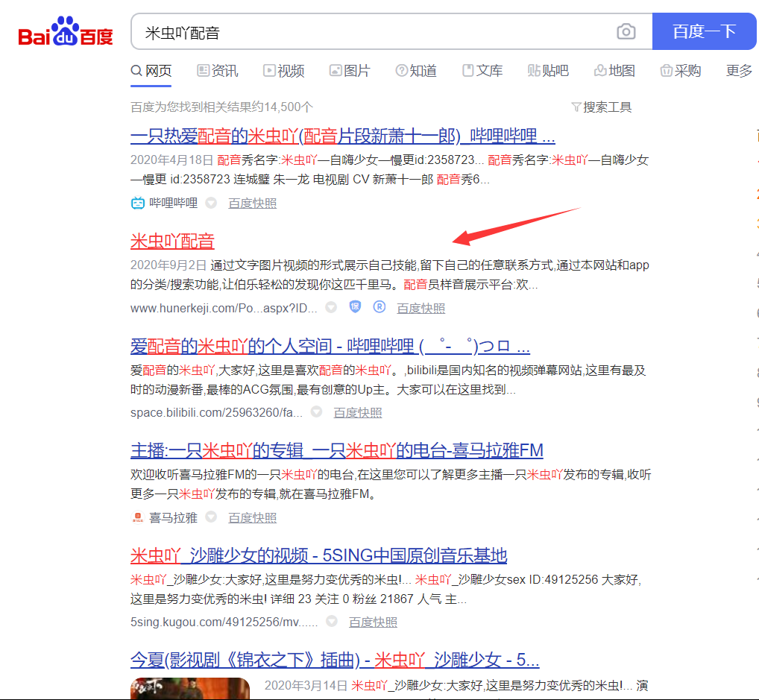
Task: Click the filter icon beside 搜索工具
Action: 576,107
